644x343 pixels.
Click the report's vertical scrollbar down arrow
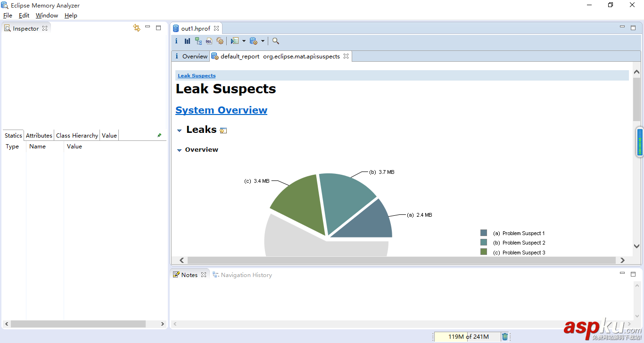click(x=636, y=246)
